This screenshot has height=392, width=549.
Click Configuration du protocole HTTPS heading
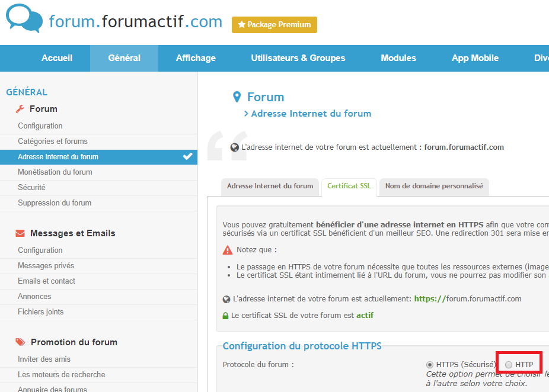point(302,346)
